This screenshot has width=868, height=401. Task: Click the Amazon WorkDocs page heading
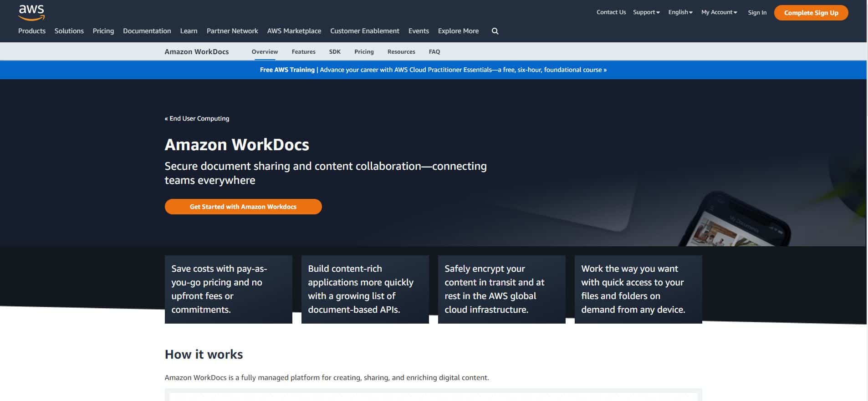pos(237,145)
